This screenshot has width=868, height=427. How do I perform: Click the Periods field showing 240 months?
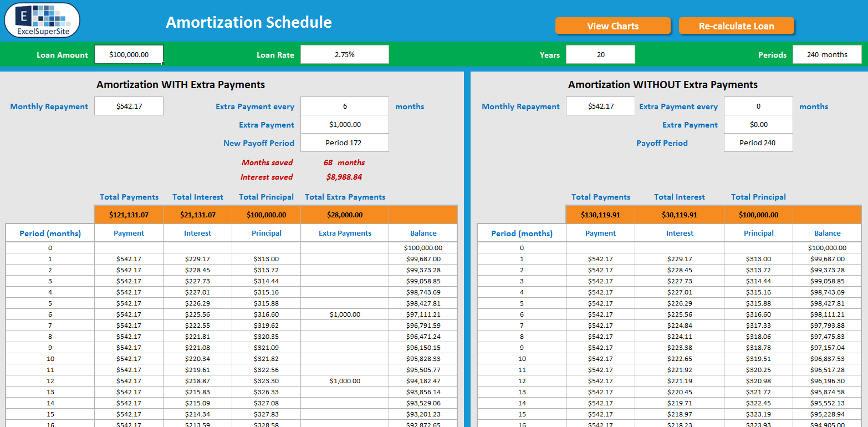827,54
